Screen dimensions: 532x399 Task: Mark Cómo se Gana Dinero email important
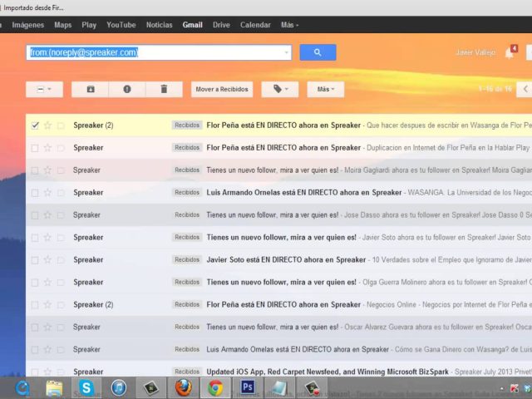[x=61, y=349]
